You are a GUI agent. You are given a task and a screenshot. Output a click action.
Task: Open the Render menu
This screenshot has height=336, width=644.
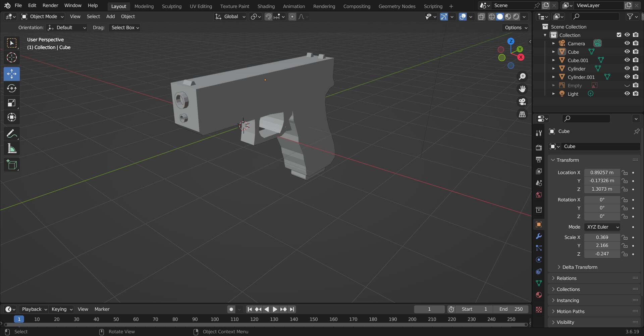click(x=50, y=5)
